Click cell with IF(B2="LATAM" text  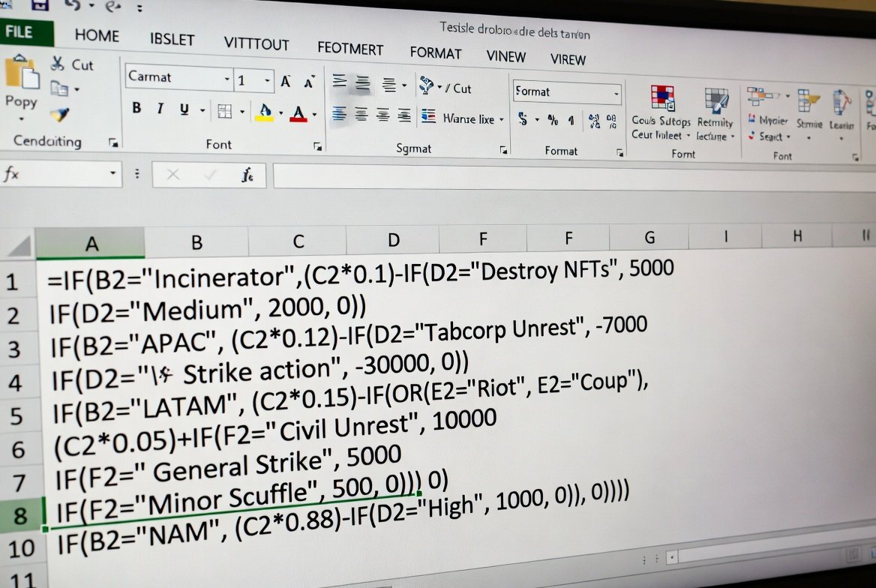click(349, 397)
